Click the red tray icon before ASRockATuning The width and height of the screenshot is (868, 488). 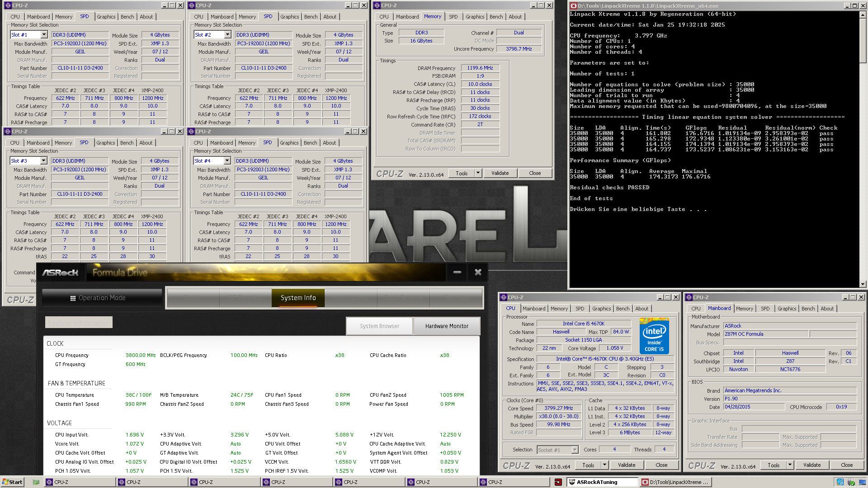[x=558, y=482]
